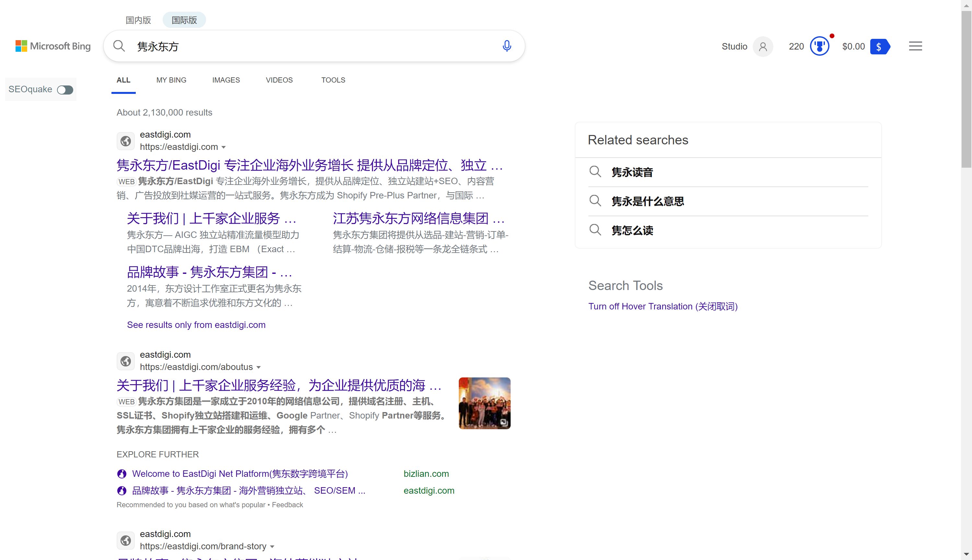Click the Microsoft Bing logo
972x560 pixels.
pyautogui.click(x=53, y=46)
